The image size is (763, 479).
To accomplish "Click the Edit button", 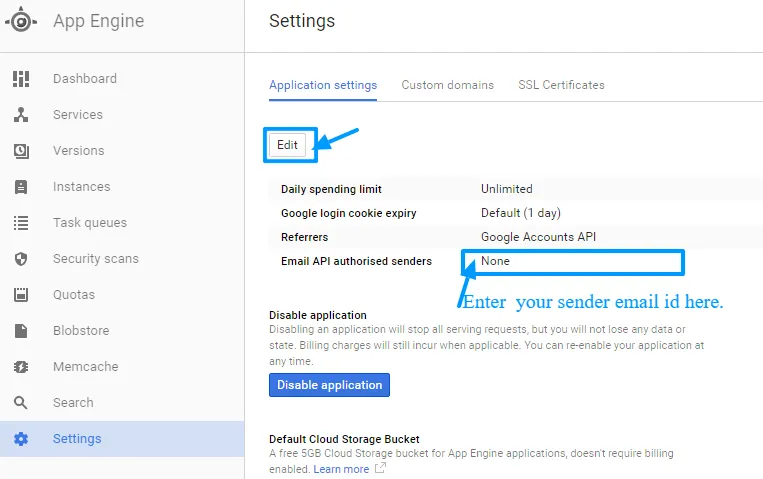I will [288, 145].
